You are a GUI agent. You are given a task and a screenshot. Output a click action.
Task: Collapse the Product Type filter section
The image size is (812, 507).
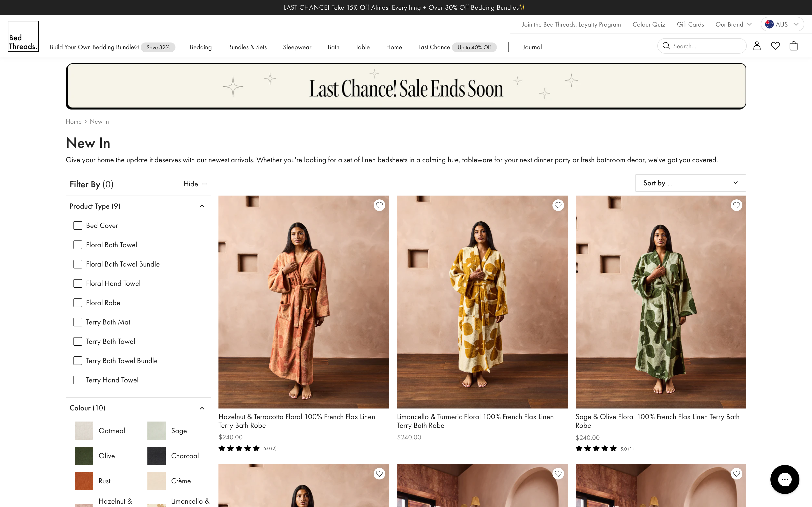(202, 206)
